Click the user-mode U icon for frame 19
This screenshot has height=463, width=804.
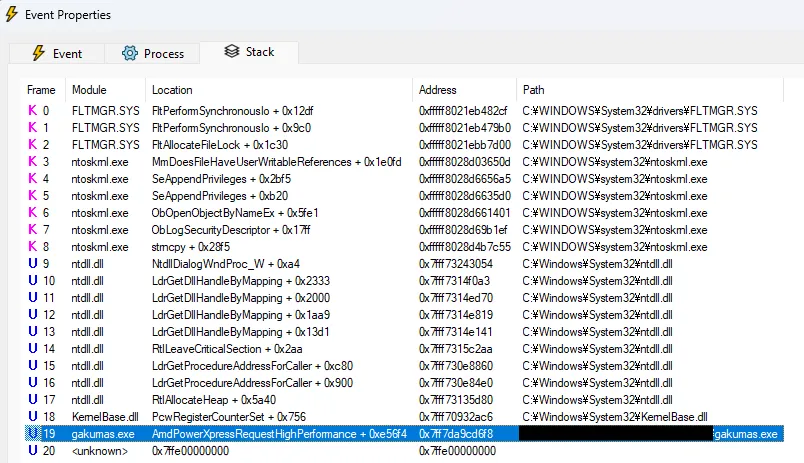pyautogui.click(x=33, y=433)
